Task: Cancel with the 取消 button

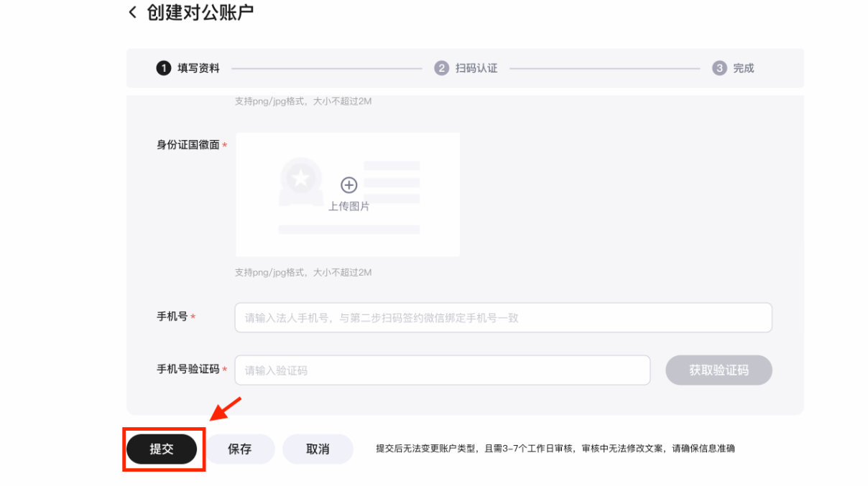Action: (x=318, y=449)
